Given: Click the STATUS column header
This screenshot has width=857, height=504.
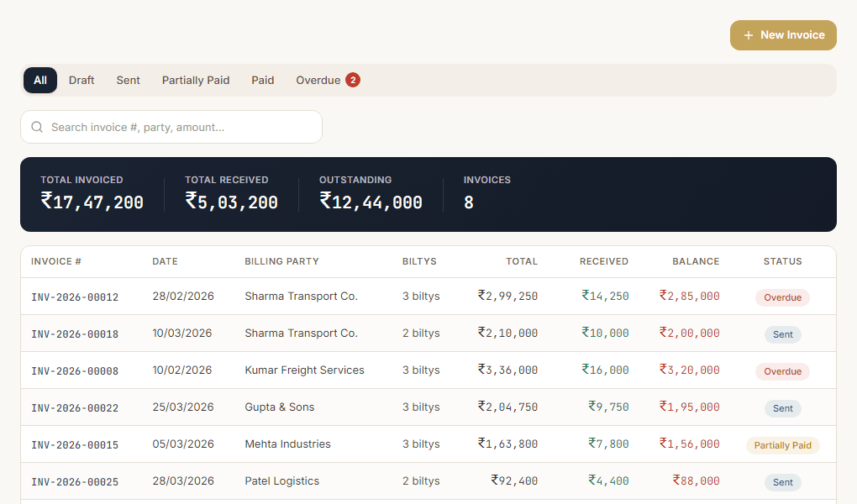Looking at the screenshot, I should tap(783, 261).
